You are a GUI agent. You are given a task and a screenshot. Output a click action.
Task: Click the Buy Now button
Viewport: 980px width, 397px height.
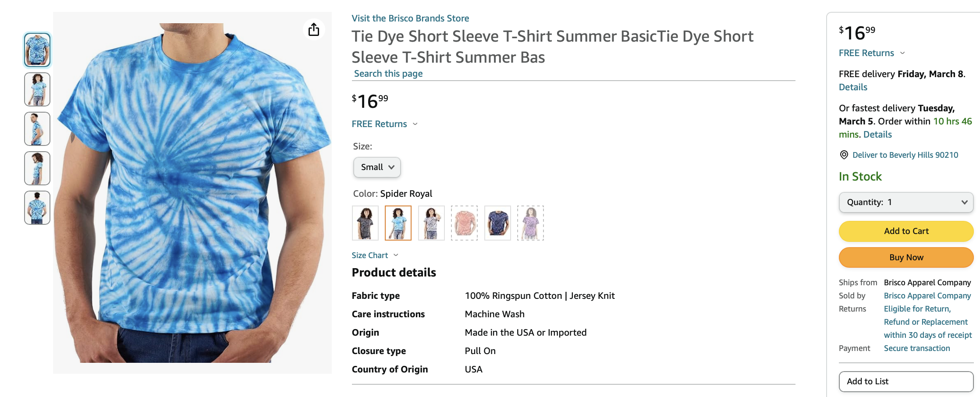click(x=906, y=258)
